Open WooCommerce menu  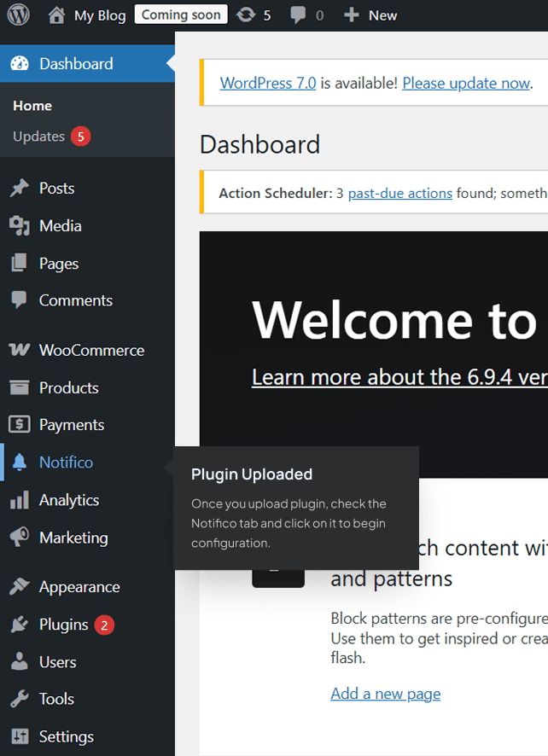click(x=87, y=350)
